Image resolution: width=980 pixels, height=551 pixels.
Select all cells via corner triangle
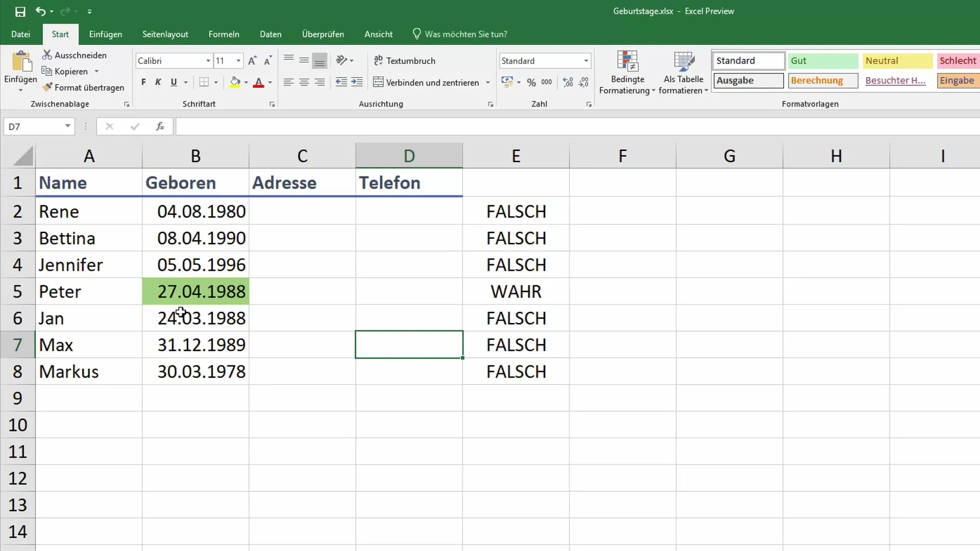coord(22,156)
